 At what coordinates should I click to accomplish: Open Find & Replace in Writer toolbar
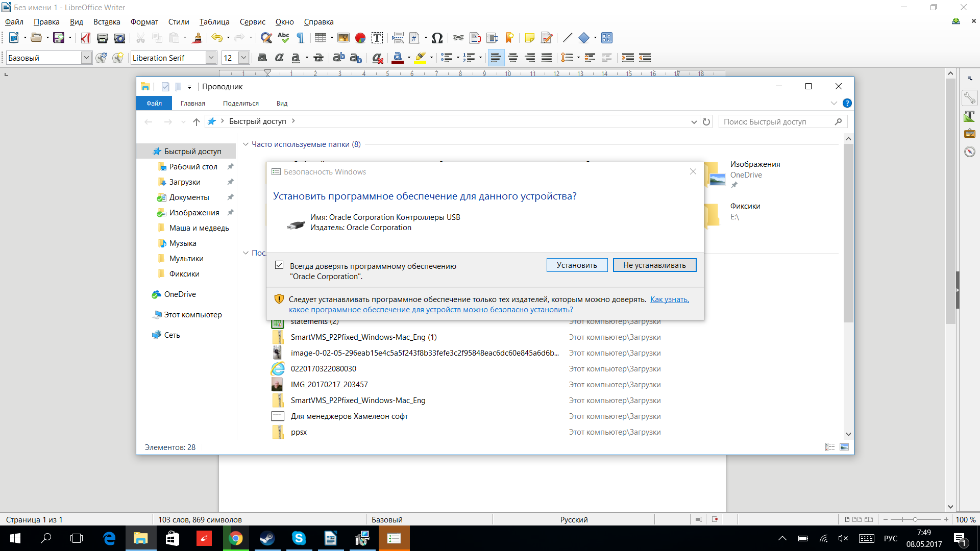tap(266, 38)
